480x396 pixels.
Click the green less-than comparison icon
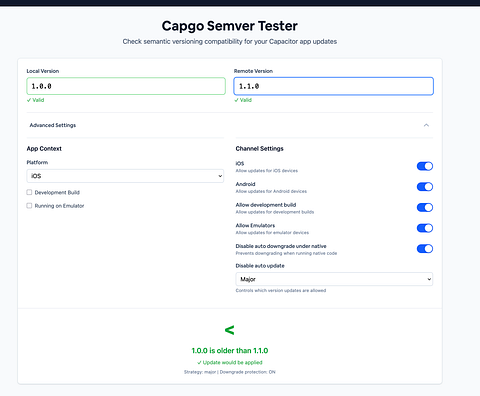pyautogui.click(x=229, y=330)
